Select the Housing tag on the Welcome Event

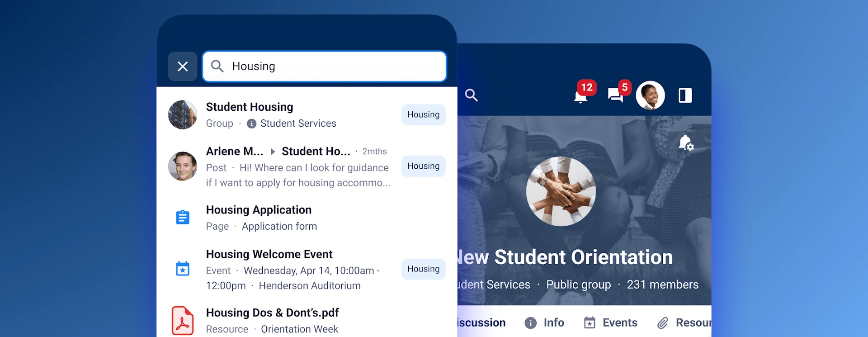(x=423, y=269)
